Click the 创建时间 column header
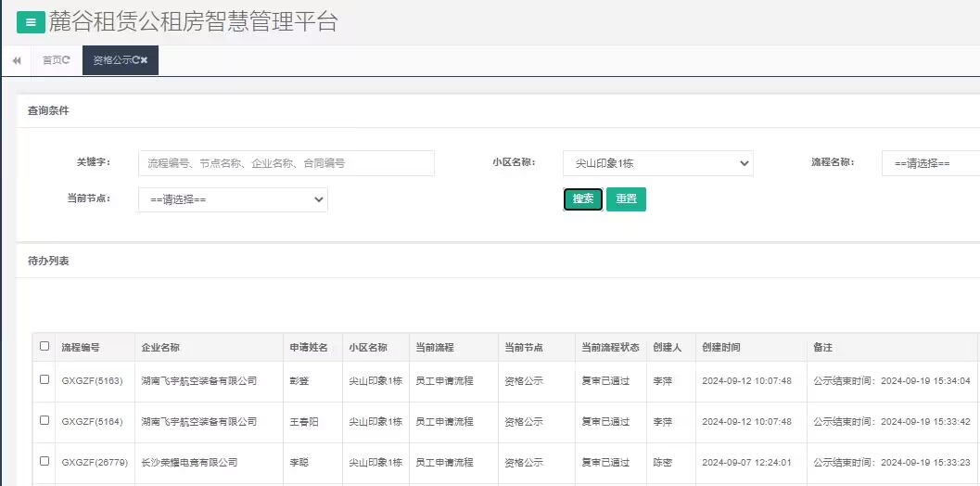 721,348
